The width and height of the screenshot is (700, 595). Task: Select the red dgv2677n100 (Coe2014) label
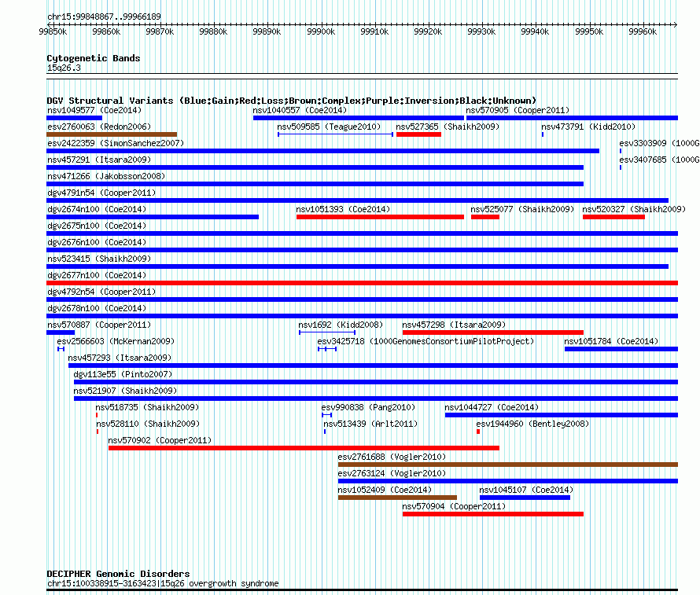[x=97, y=275]
